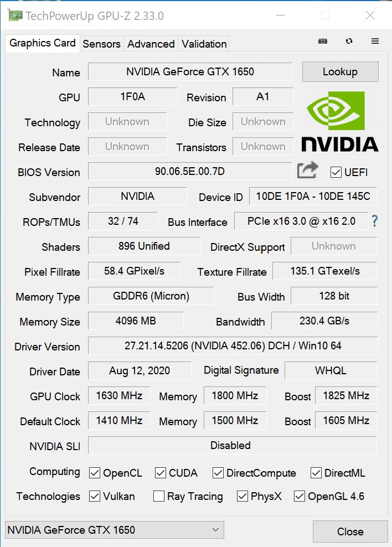The width and height of the screenshot is (392, 547).
Task: Click the Driver Version field
Action: [x=233, y=346]
